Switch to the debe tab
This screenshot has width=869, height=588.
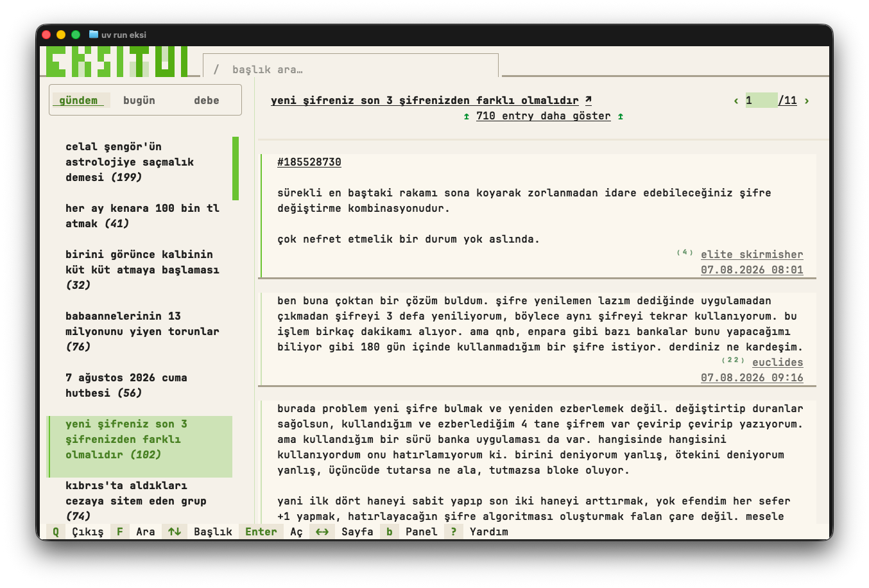[x=207, y=100]
